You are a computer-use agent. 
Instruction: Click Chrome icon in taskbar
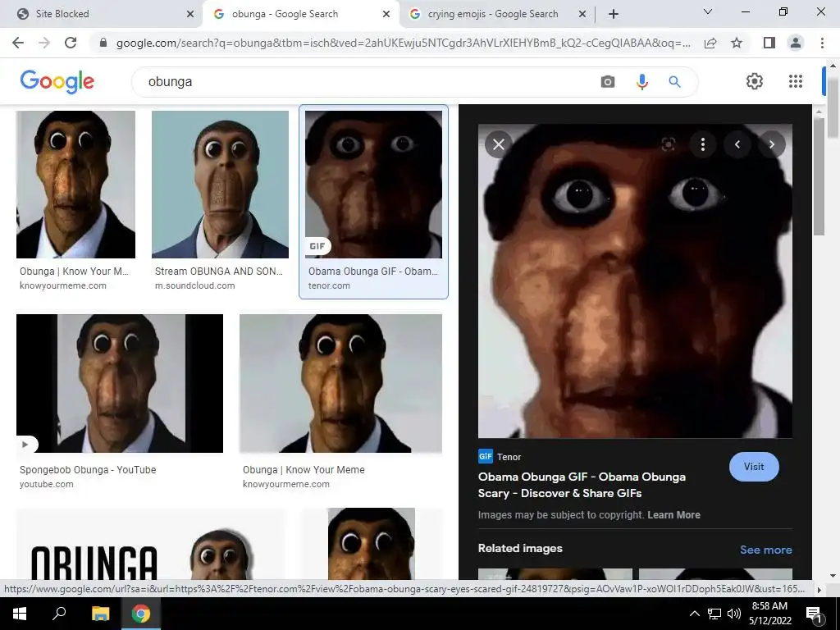[141, 614]
